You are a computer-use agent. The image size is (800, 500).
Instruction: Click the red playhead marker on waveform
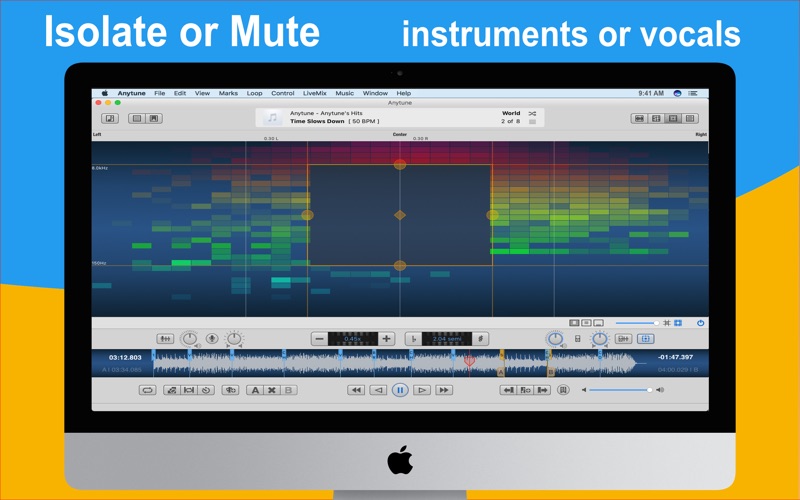469,361
